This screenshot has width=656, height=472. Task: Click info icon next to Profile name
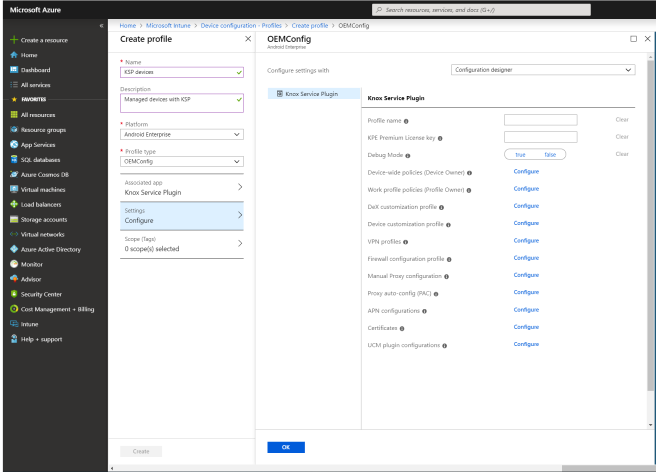click(x=406, y=121)
